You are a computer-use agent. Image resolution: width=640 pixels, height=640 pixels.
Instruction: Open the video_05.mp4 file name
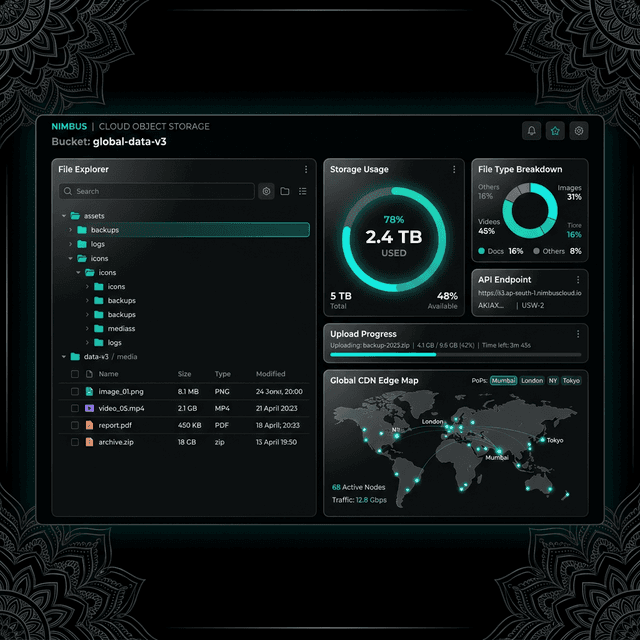point(121,408)
